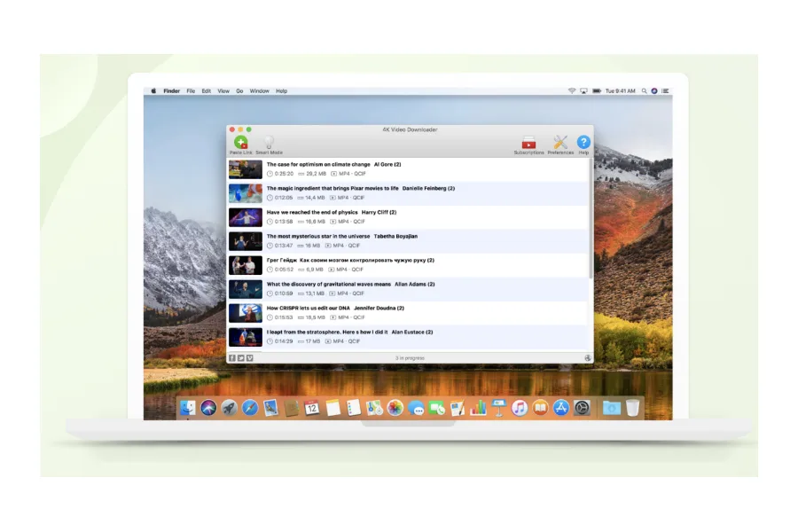Open the Edit menu
Screen dimensions: 798x532
(x=206, y=91)
